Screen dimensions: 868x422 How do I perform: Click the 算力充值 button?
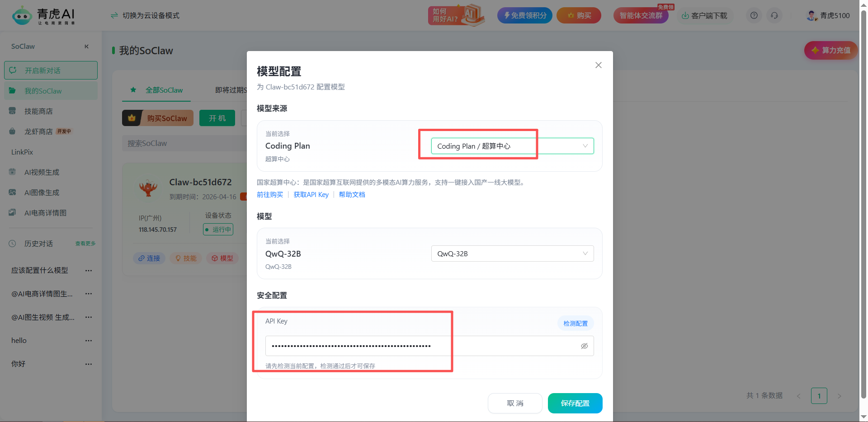point(831,50)
